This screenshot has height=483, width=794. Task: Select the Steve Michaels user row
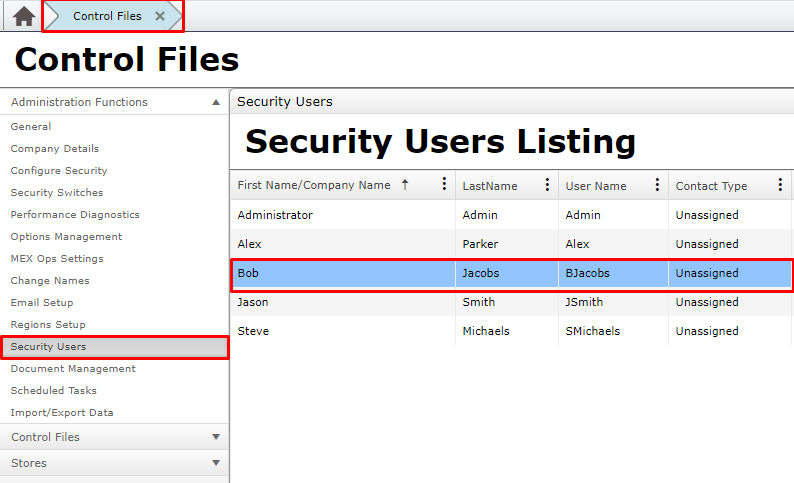pyautogui.click(x=400, y=331)
